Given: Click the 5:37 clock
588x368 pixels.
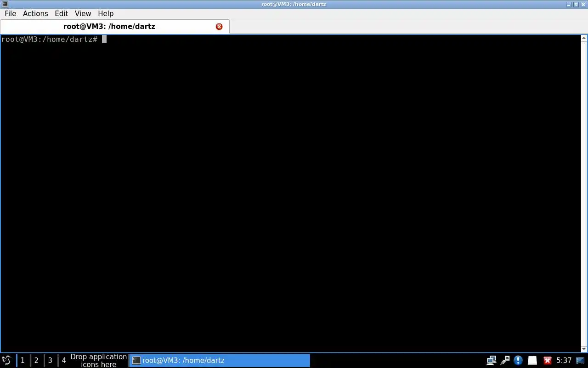Looking at the screenshot, I should (x=564, y=360).
